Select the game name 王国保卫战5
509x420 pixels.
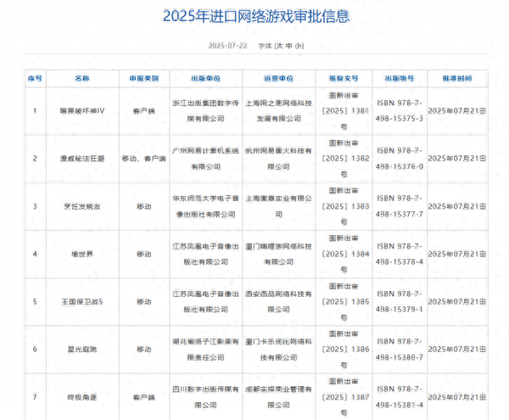pos(82,302)
